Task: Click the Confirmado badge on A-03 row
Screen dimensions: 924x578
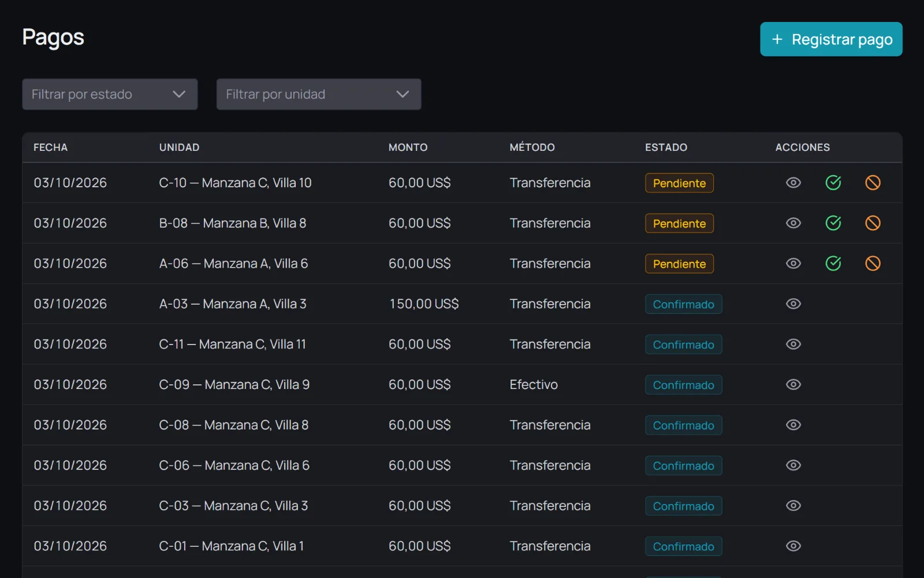Action: (683, 305)
